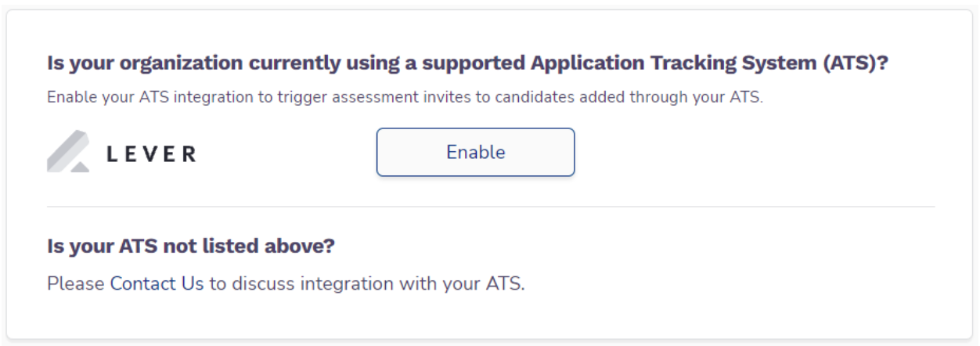Enable the Lever ATS integration
This screenshot has width=980, height=346.
click(x=475, y=152)
